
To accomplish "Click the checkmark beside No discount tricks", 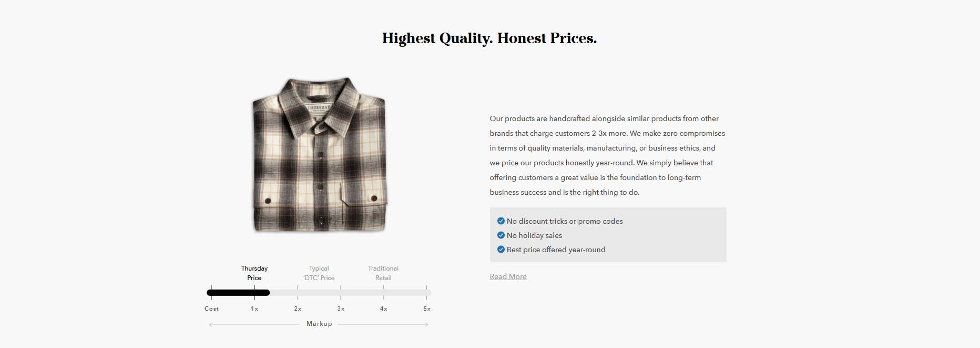I will point(501,221).
